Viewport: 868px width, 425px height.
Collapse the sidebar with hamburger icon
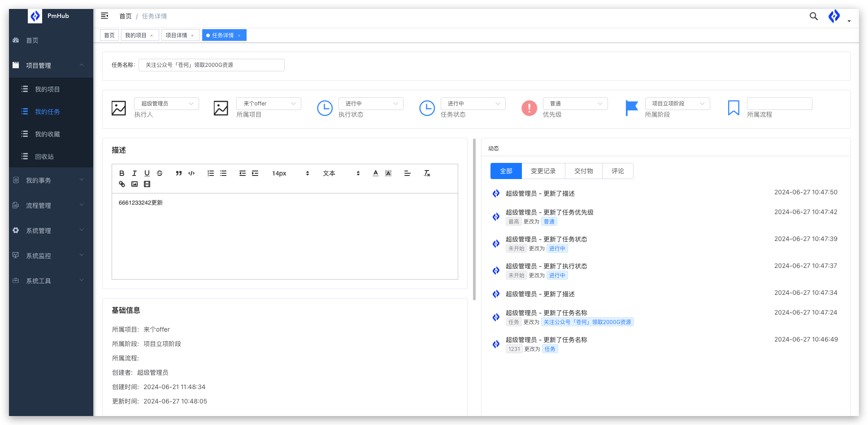[104, 16]
